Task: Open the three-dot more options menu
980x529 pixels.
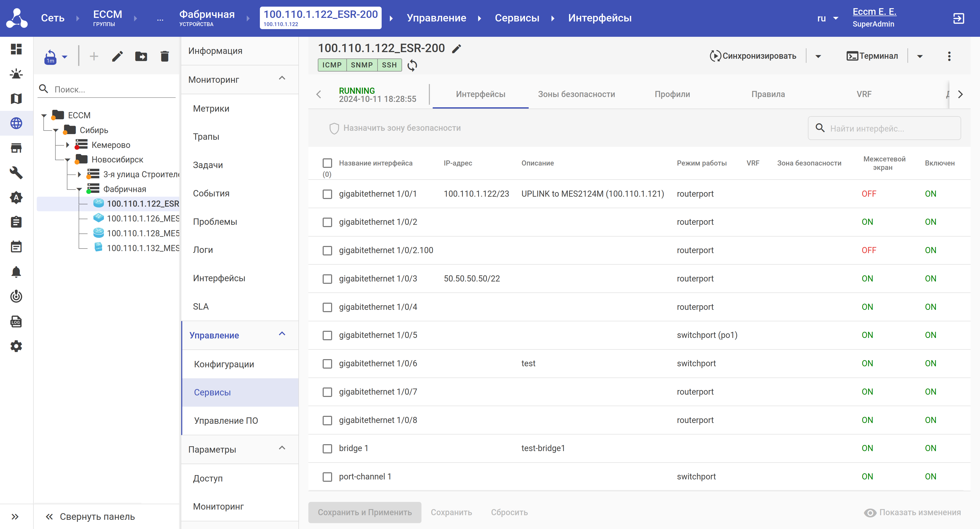Action: pyautogui.click(x=949, y=56)
